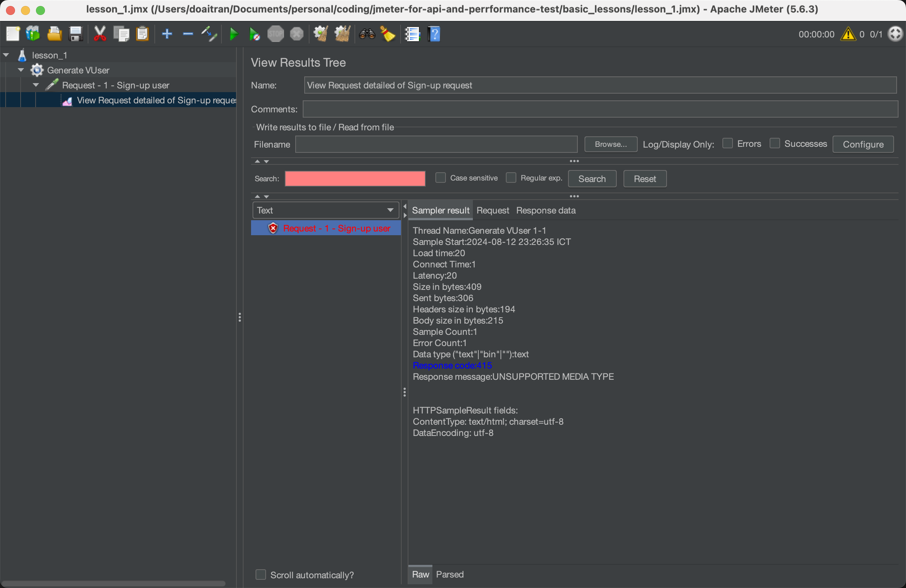Click the Clear results broom icon

point(320,34)
